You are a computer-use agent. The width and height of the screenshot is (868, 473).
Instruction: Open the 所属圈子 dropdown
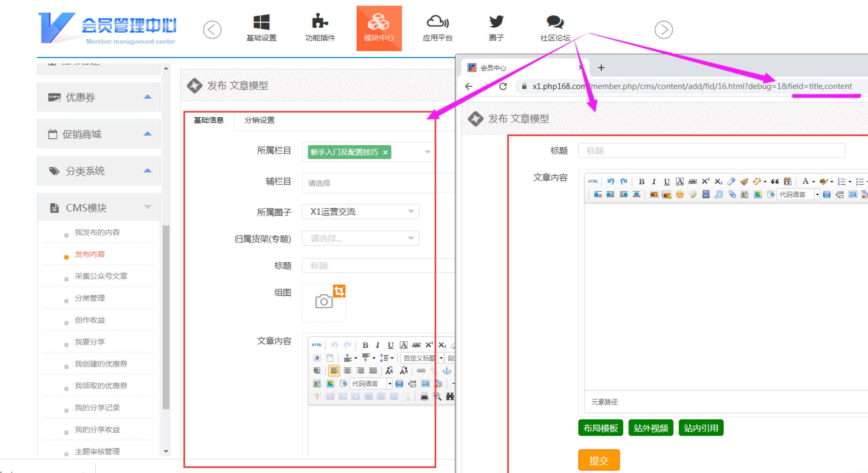[361, 212]
